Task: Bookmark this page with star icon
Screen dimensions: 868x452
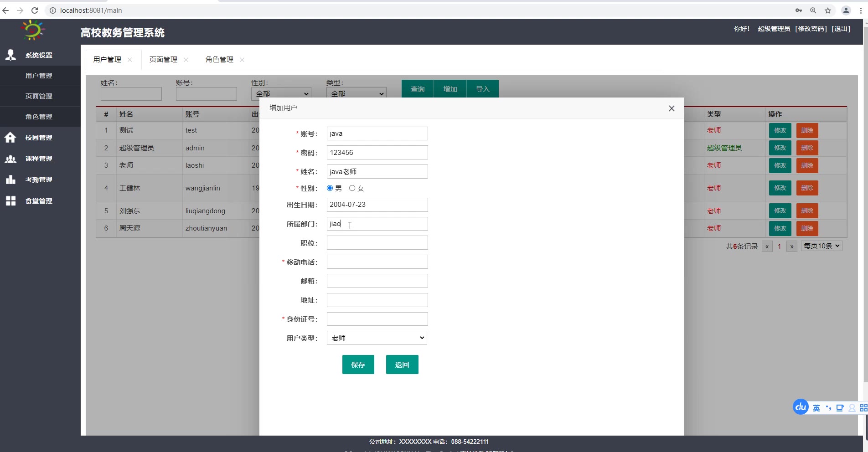Action: pyautogui.click(x=828, y=10)
